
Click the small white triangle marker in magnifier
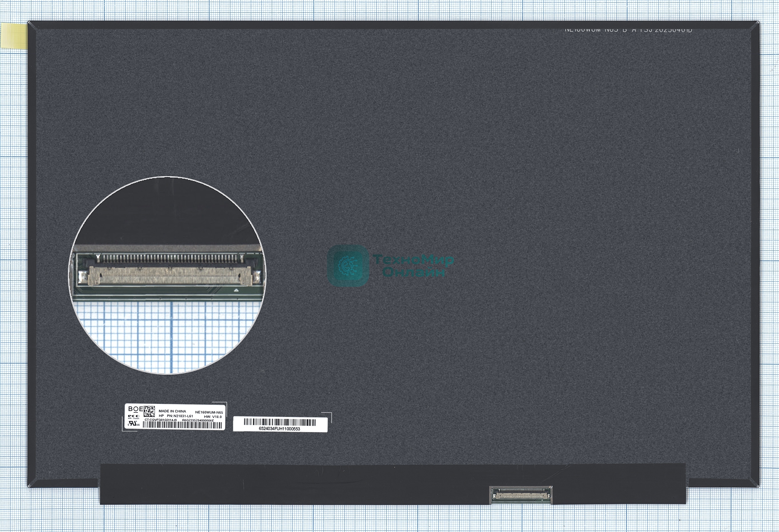(x=236, y=290)
